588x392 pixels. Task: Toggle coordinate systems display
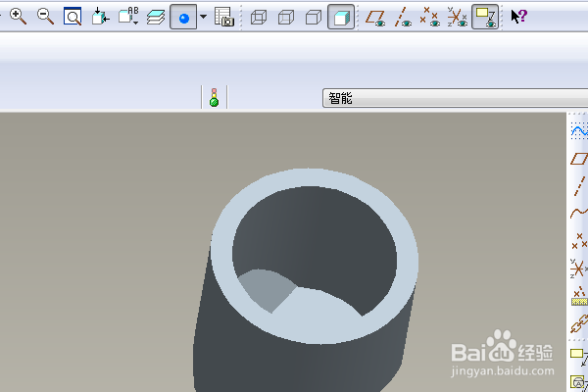point(458,18)
